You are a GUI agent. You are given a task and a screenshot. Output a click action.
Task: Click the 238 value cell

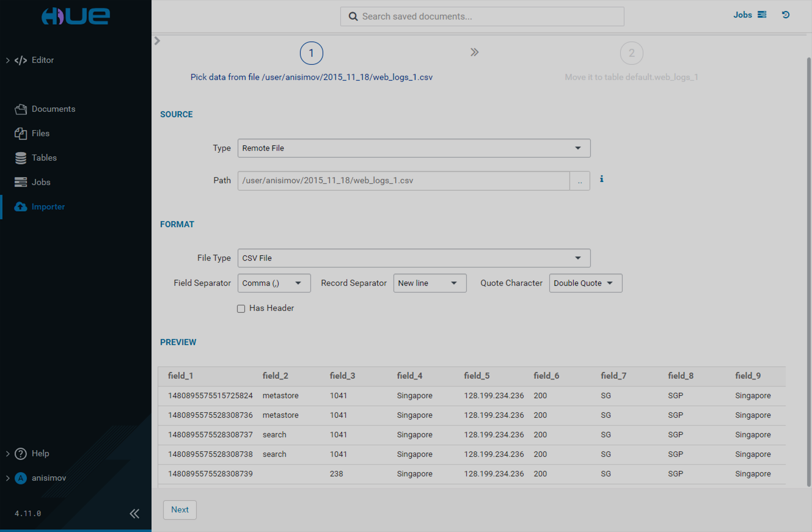[x=336, y=474]
